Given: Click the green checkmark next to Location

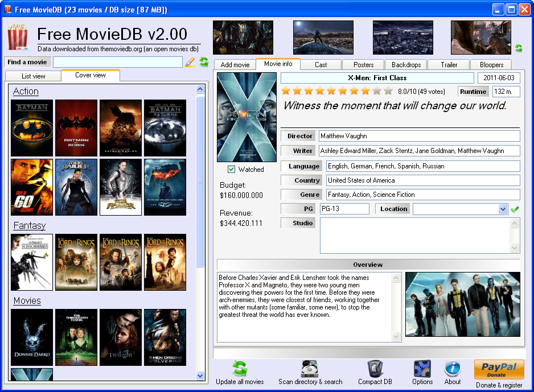Looking at the screenshot, I should click(x=515, y=209).
